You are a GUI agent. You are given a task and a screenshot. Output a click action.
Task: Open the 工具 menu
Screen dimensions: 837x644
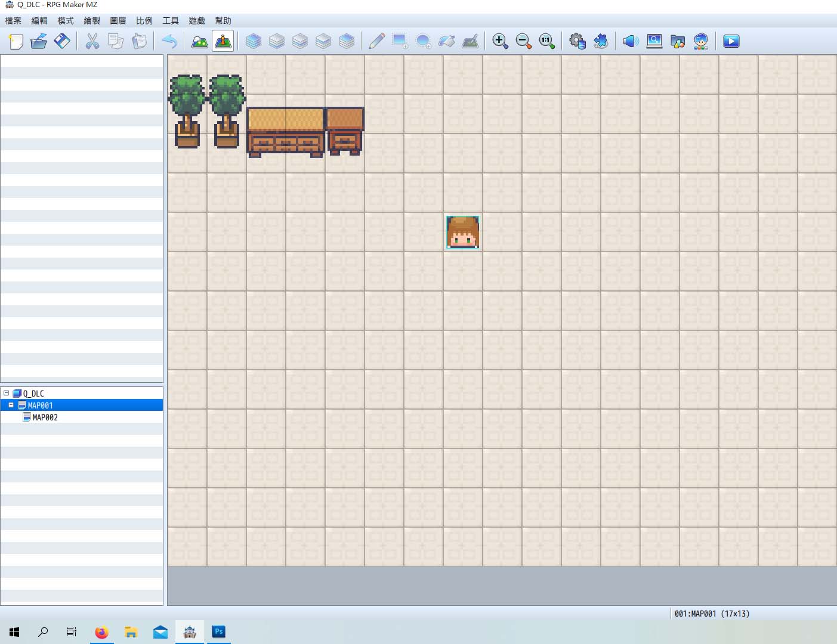click(x=171, y=21)
